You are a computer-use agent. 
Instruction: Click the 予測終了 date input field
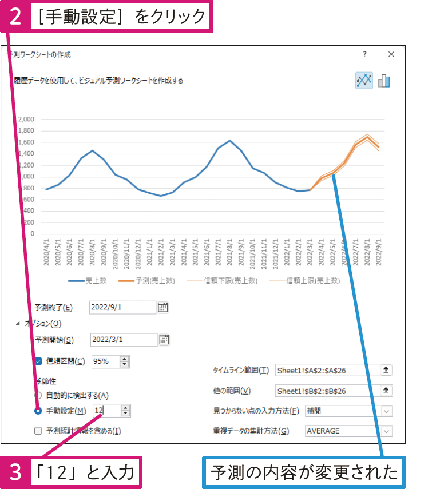[122, 308]
